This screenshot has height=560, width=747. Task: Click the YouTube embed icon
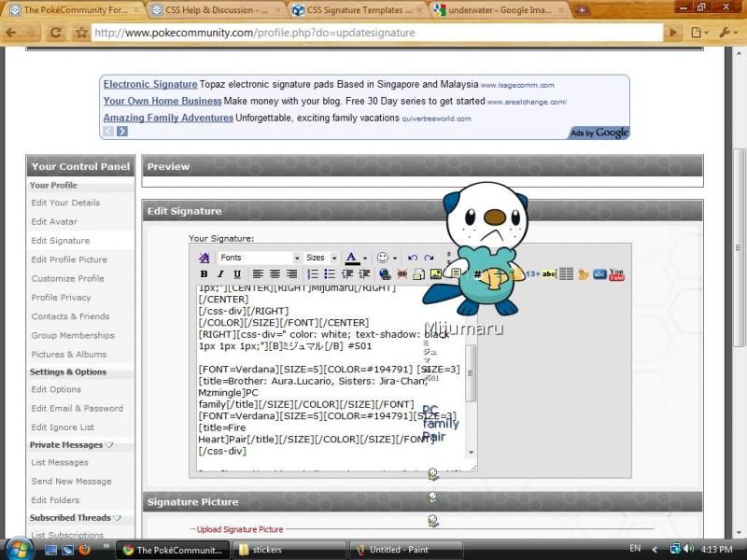616,274
